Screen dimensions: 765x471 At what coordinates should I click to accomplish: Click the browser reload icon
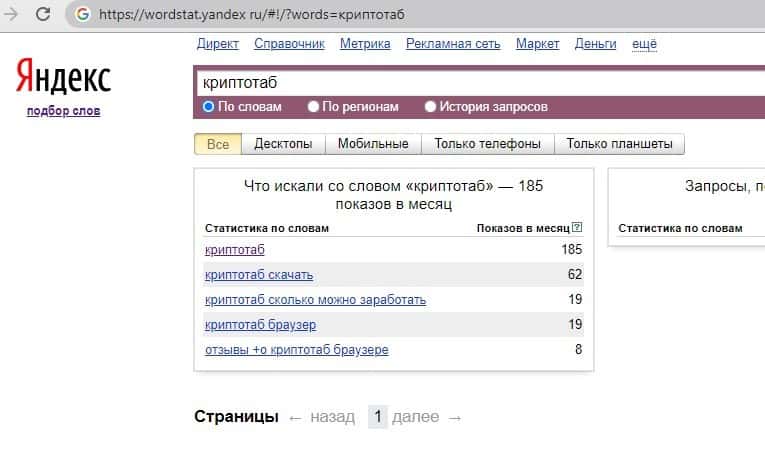(43, 14)
